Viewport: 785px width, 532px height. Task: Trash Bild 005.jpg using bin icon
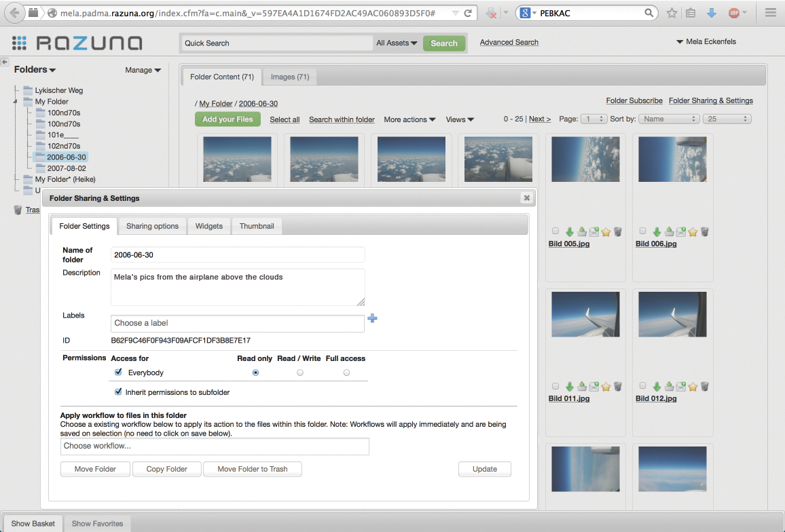pyautogui.click(x=617, y=232)
